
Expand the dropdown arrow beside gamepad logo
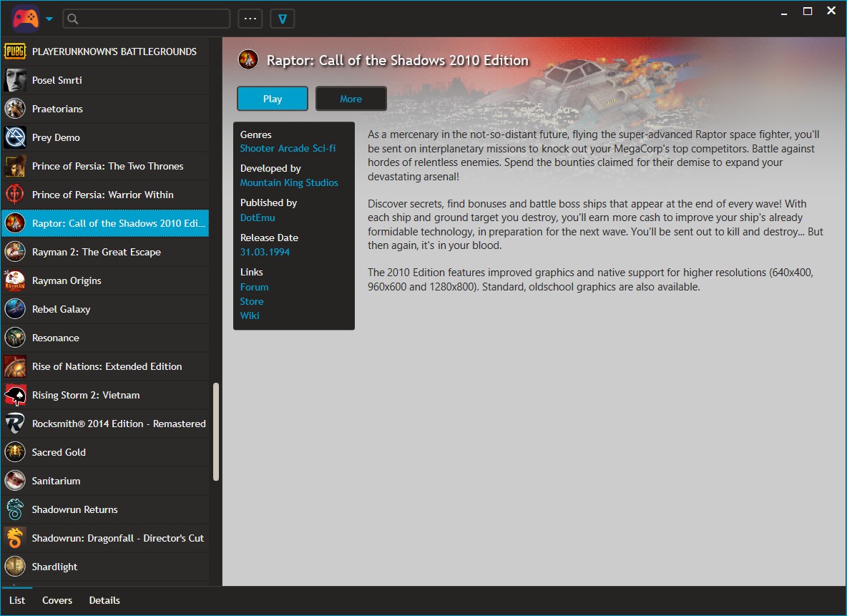[49, 19]
